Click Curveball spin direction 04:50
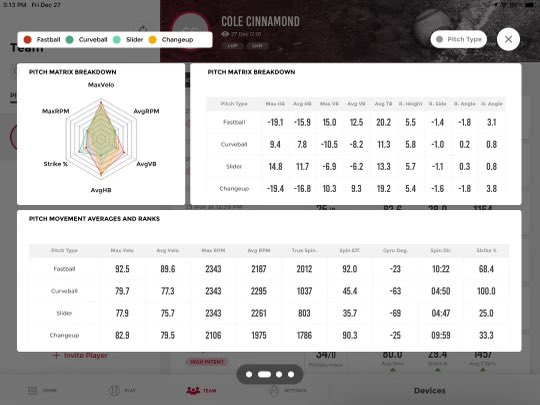The height and width of the screenshot is (405, 540). tap(441, 291)
